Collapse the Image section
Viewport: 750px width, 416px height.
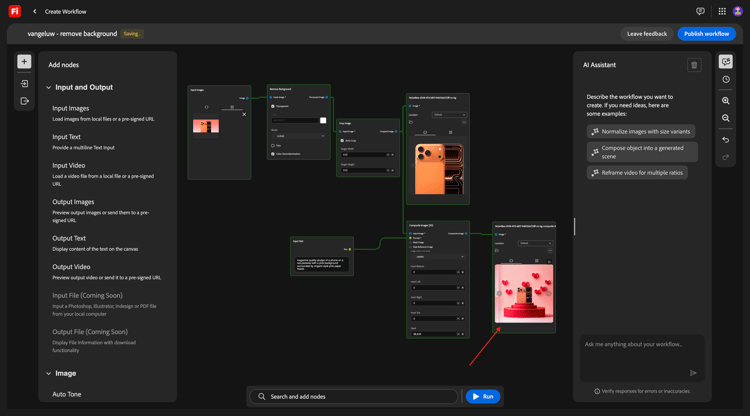(48, 373)
